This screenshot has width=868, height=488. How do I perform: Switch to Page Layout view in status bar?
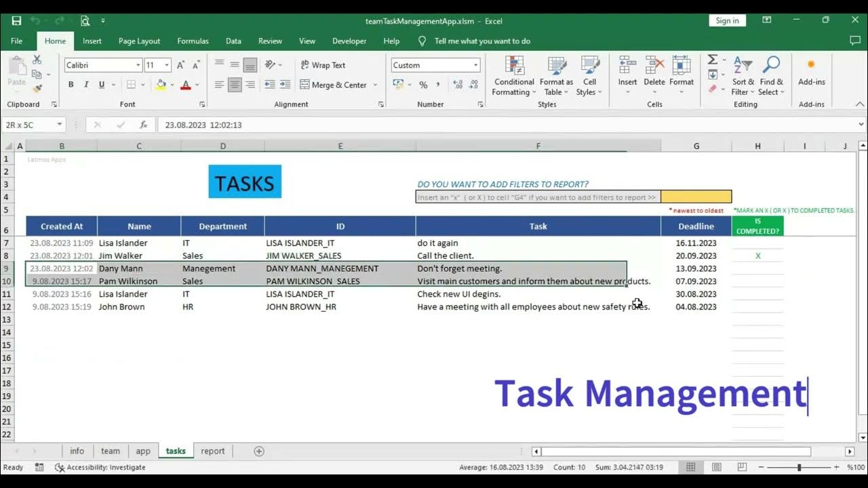pos(717,467)
